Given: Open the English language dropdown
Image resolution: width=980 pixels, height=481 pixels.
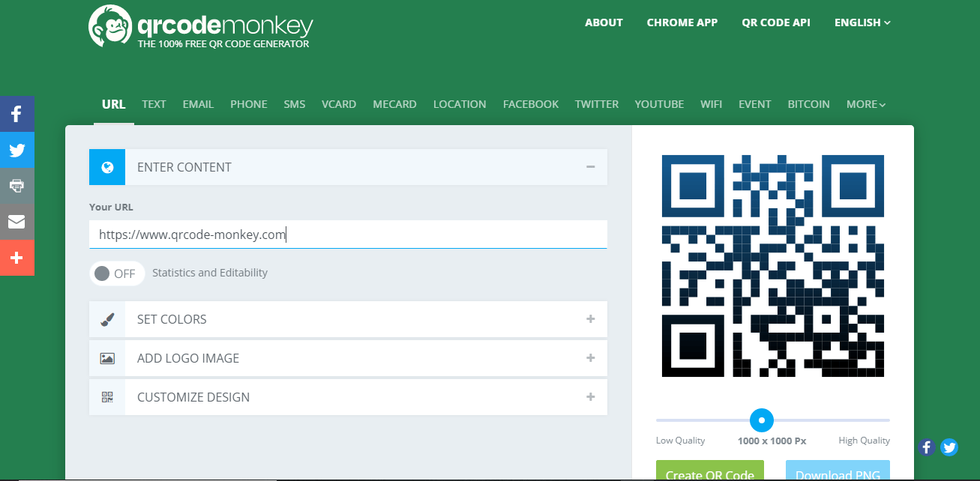Looking at the screenshot, I should click(862, 22).
